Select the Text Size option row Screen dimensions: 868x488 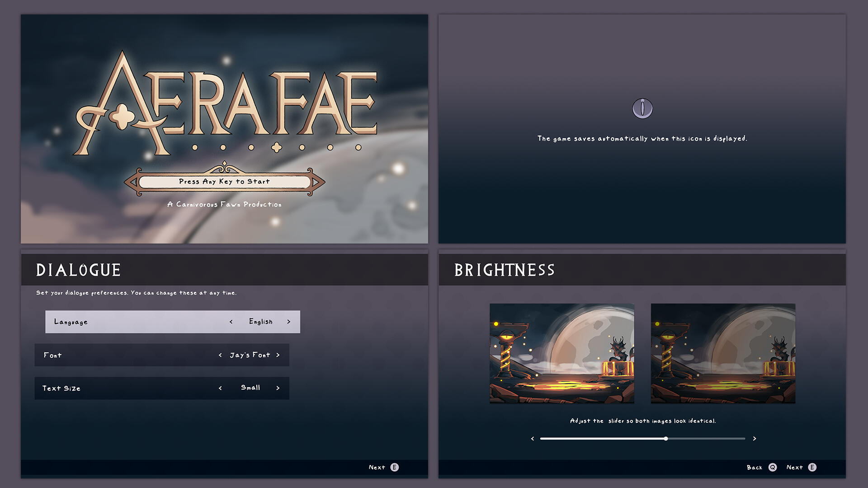coord(162,388)
